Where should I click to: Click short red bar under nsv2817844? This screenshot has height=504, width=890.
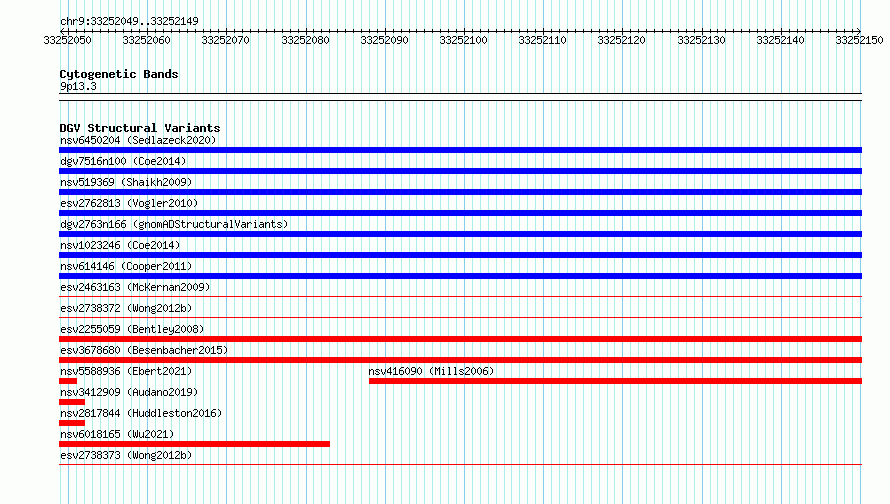[72, 423]
